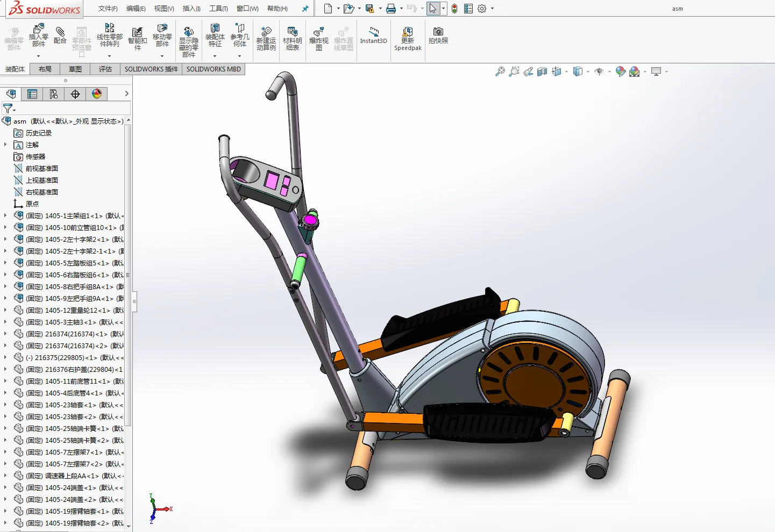Open the 线性零部件阵列 dropdown arrow
The height and width of the screenshot is (532, 775).
[x=109, y=56]
